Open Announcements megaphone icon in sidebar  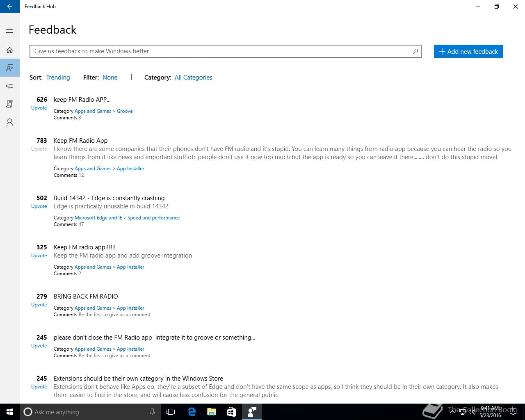point(10,86)
